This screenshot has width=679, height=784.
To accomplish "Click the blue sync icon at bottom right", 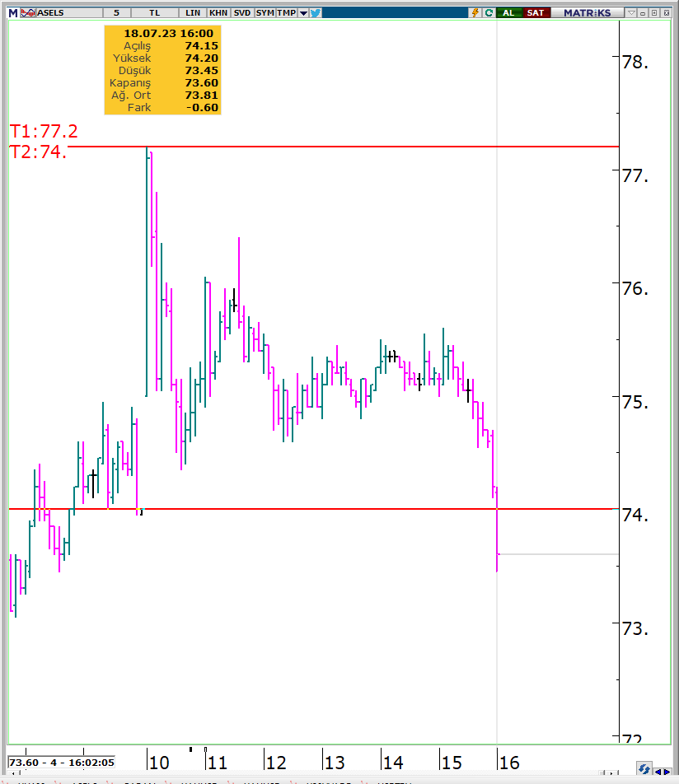I will click(x=644, y=768).
